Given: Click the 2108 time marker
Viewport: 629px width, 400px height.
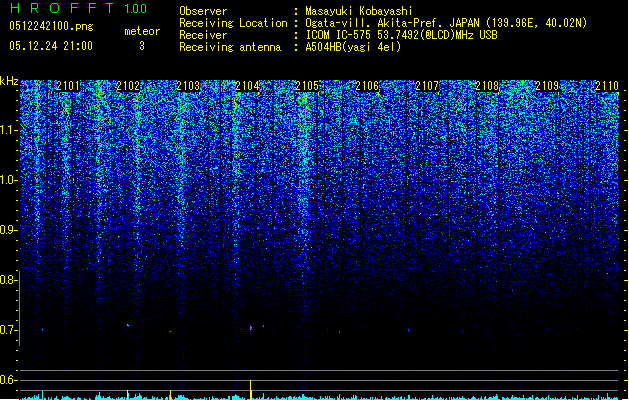Looking at the screenshot, I should [x=487, y=85].
